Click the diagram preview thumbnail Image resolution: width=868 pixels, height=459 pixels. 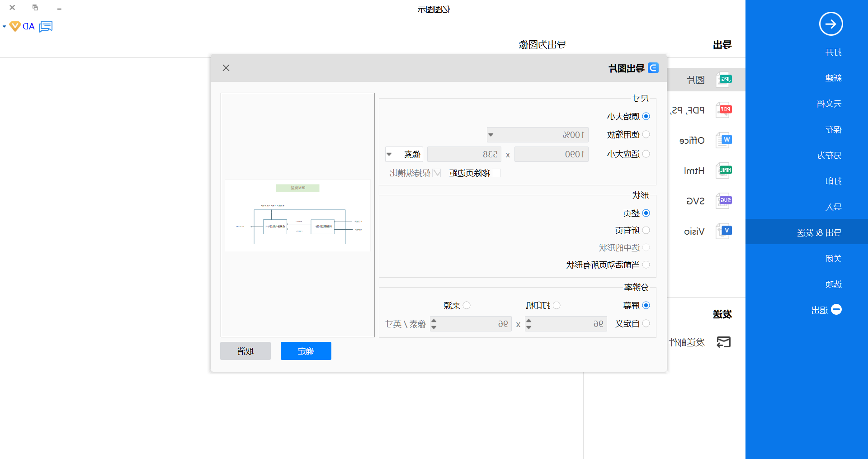297,216
